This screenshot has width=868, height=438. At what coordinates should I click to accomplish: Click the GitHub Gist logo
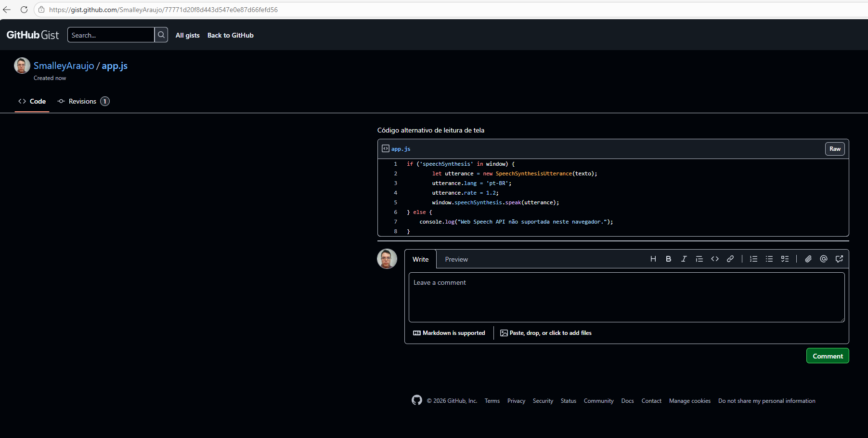(33, 35)
